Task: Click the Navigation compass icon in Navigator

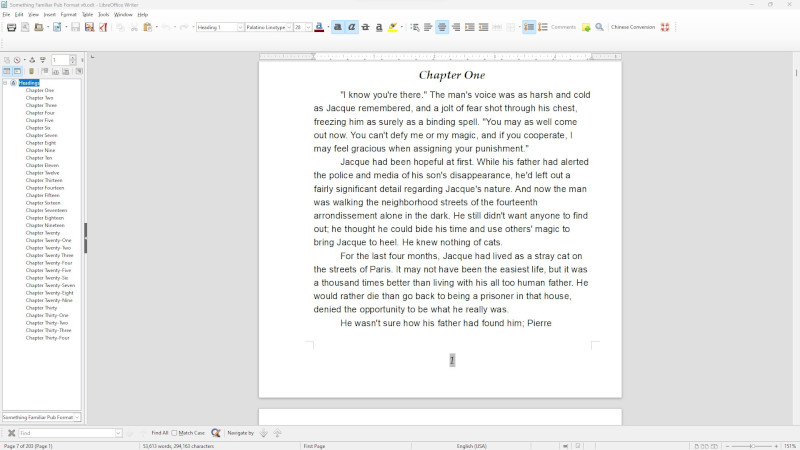Action: click(x=17, y=60)
